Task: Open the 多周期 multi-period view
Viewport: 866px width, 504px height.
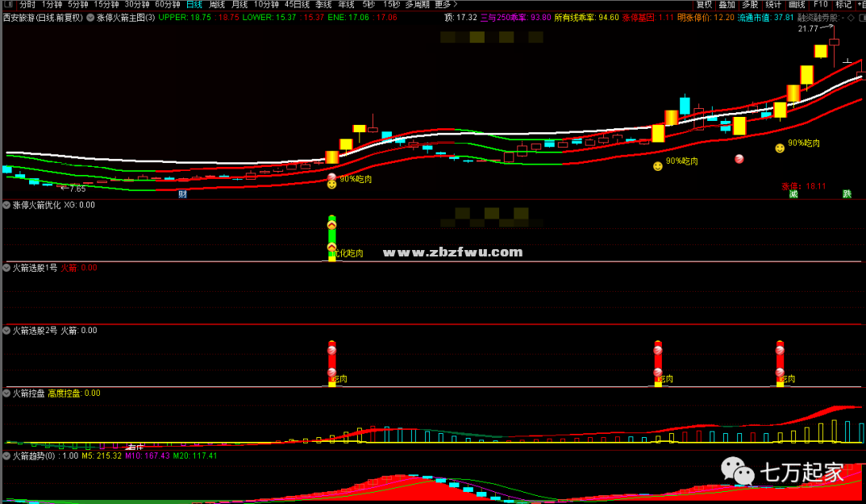Action: [x=418, y=4]
